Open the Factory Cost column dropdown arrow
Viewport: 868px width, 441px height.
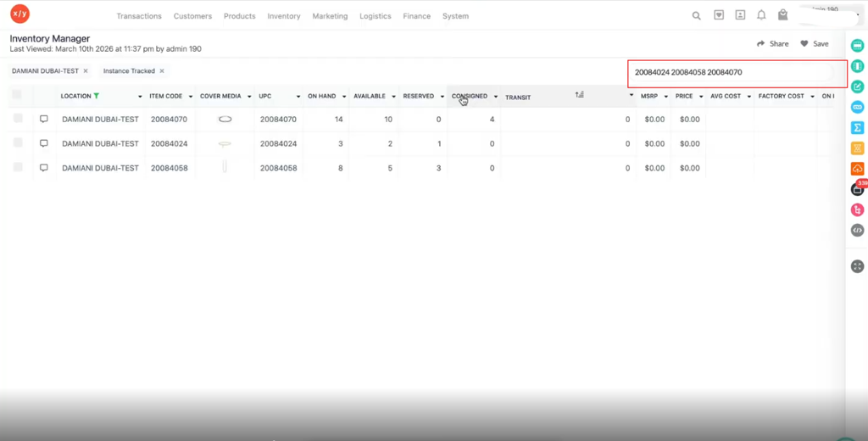pos(812,97)
